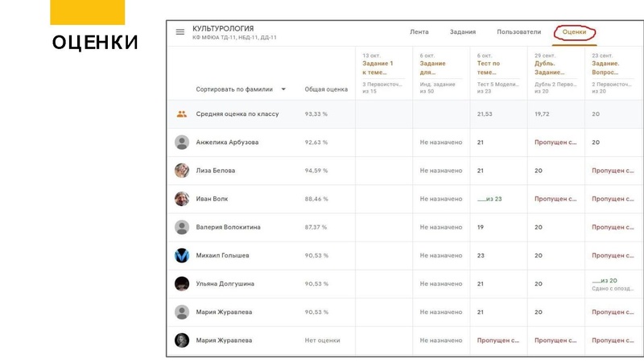This screenshot has height=363, width=644.
Task: Click Иван Волк's overall grade 88,46 %
Action: click(316, 199)
